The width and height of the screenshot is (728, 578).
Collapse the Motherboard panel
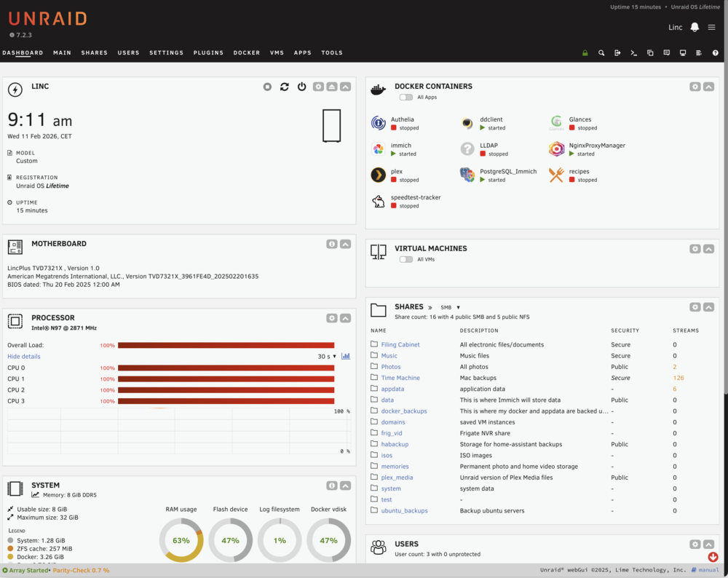pyautogui.click(x=345, y=244)
